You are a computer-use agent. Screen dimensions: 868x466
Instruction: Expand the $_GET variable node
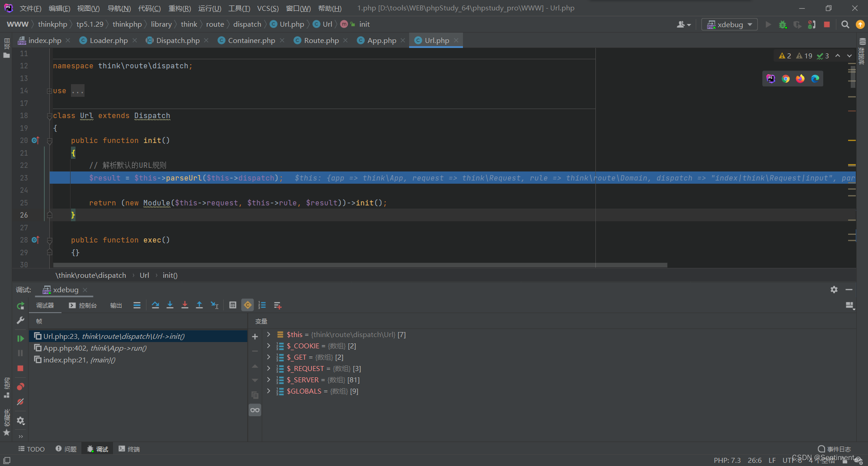[x=269, y=357]
